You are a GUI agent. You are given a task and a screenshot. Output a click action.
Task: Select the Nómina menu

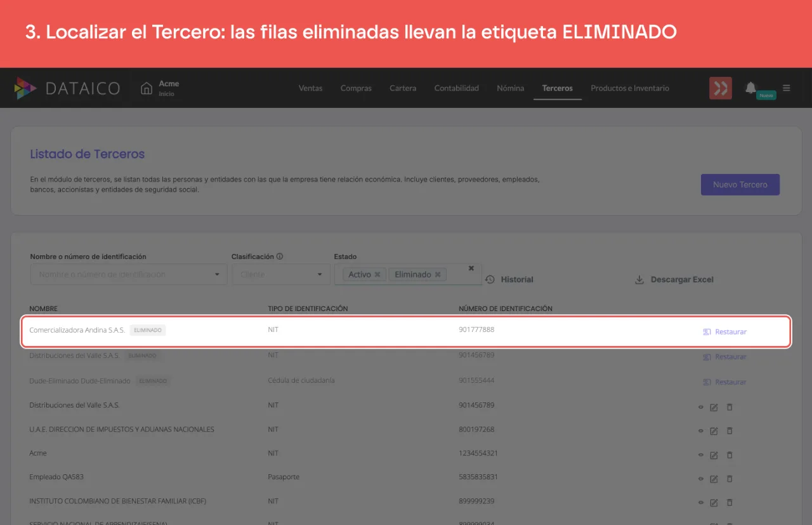(x=511, y=88)
